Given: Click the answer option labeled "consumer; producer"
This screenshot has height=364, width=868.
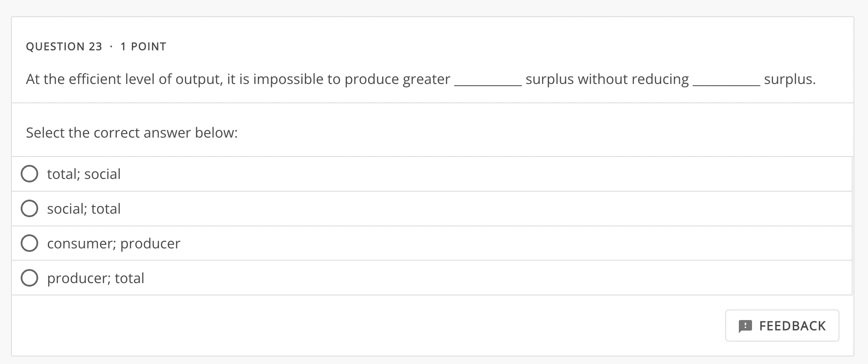Looking at the screenshot, I should [x=113, y=243].
